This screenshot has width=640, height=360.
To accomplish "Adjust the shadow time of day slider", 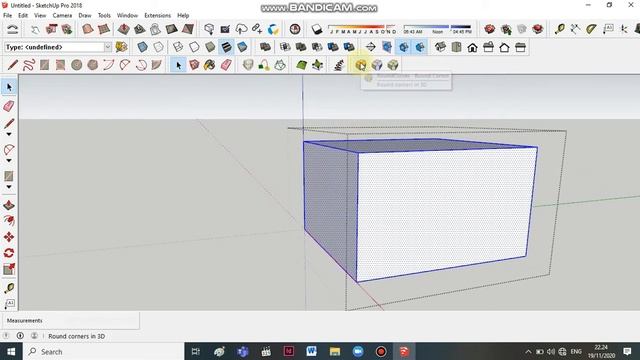I will (437, 29).
